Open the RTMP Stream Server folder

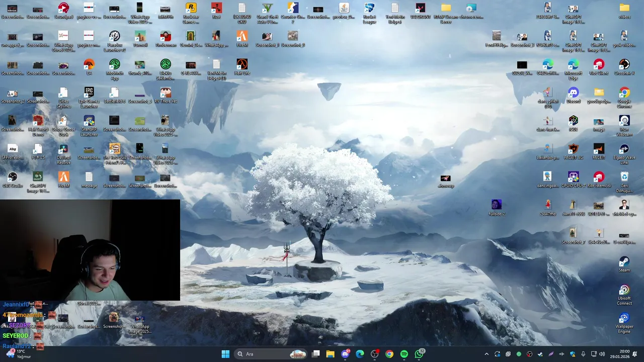[446, 13]
